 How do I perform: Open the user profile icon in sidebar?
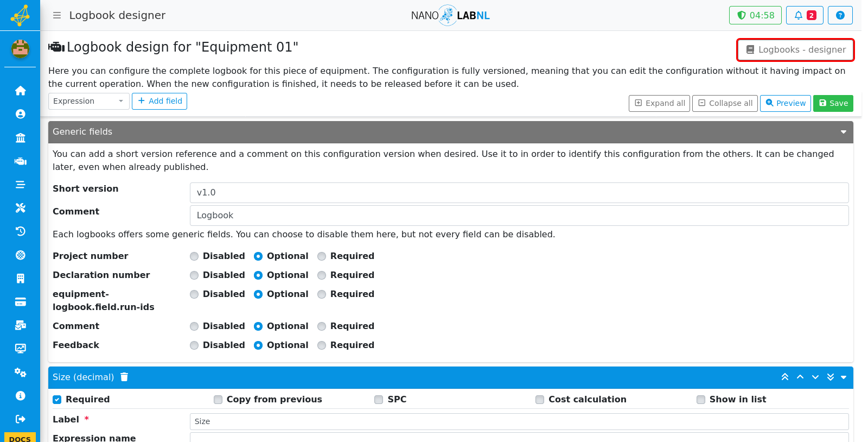[21, 114]
